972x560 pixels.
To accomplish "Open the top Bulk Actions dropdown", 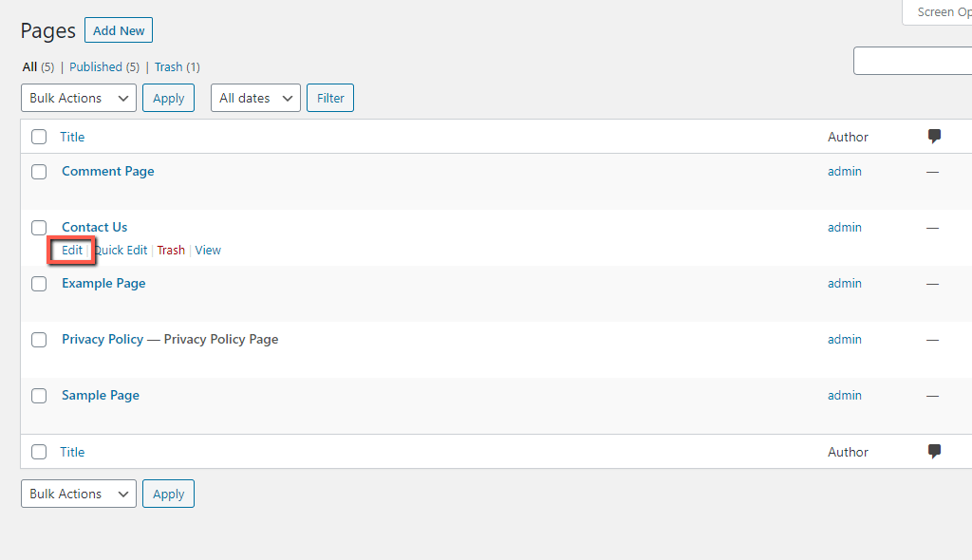I will [x=79, y=98].
